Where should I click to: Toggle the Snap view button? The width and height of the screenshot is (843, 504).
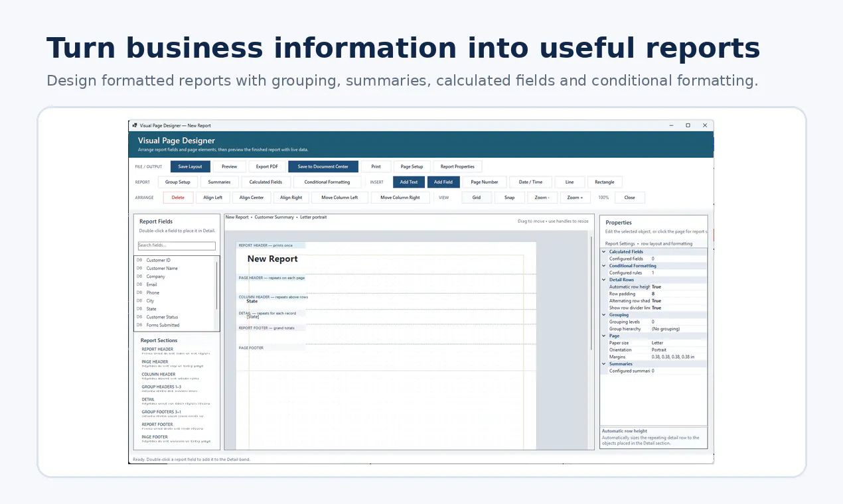509,198
